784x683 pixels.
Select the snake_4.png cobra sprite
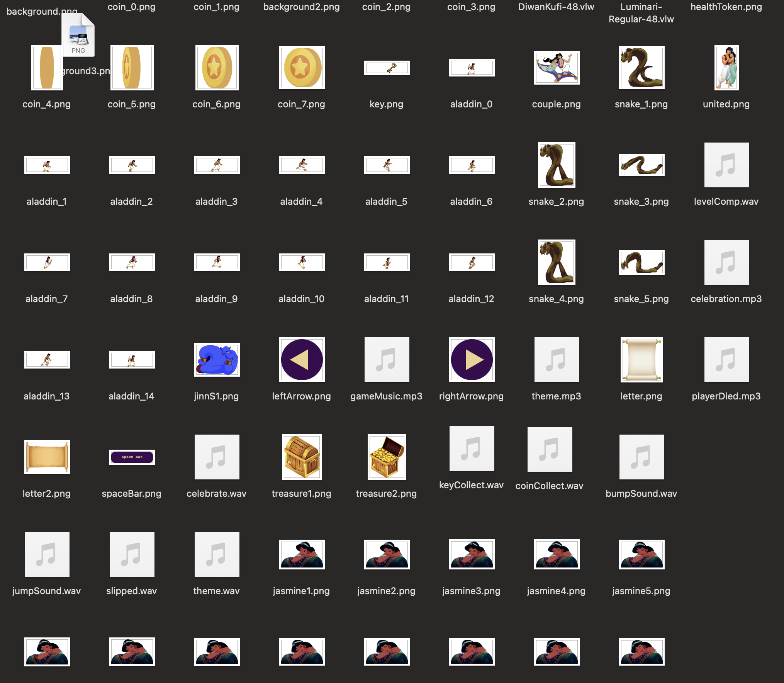(x=557, y=262)
